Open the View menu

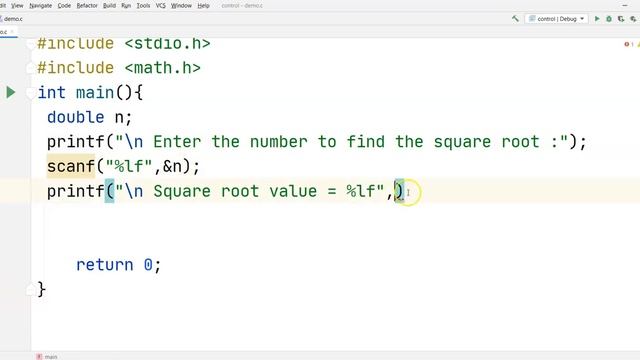coord(17,6)
